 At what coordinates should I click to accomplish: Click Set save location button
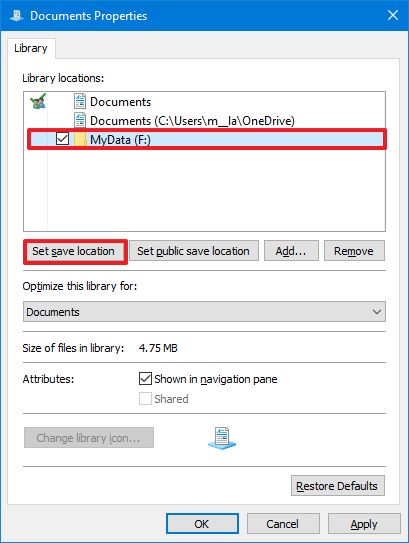(74, 251)
